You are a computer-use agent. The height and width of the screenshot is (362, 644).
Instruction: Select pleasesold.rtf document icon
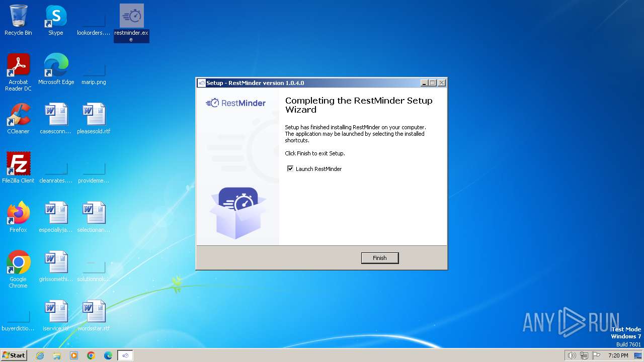pyautogui.click(x=94, y=119)
